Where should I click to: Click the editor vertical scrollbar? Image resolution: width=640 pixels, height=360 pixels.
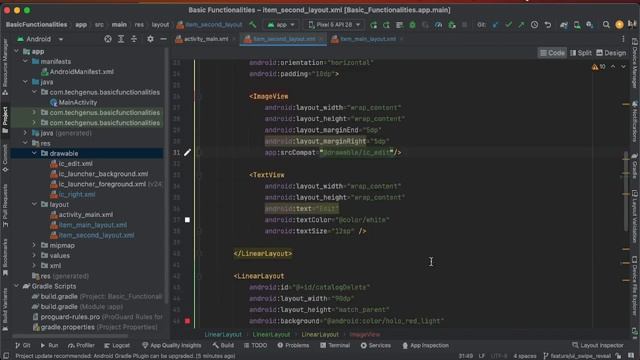tap(626, 192)
